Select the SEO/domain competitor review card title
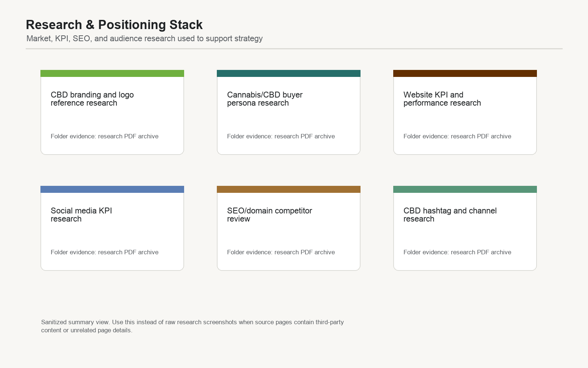The image size is (588, 368). click(269, 215)
